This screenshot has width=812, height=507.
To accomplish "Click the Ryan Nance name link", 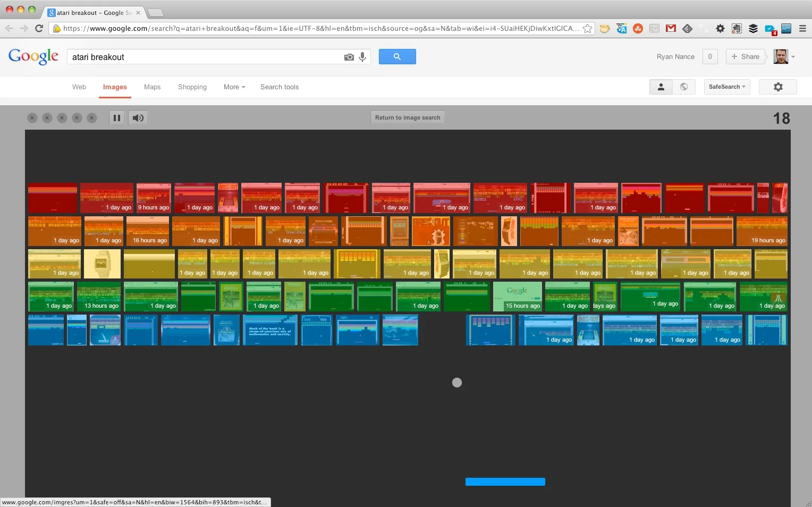I will coord(675,57).
